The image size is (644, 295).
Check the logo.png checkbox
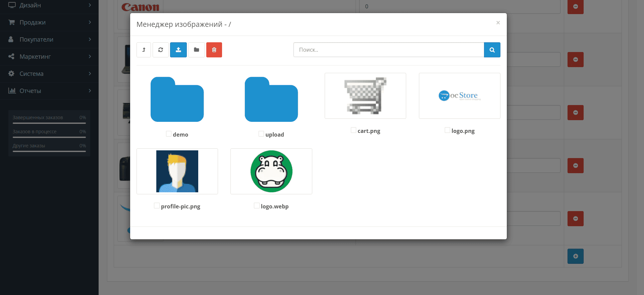447,130
